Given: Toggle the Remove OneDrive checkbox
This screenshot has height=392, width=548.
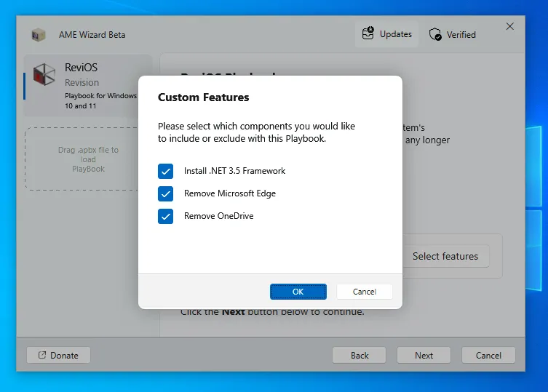Looking at the screenshot, I should coord(165,216).
